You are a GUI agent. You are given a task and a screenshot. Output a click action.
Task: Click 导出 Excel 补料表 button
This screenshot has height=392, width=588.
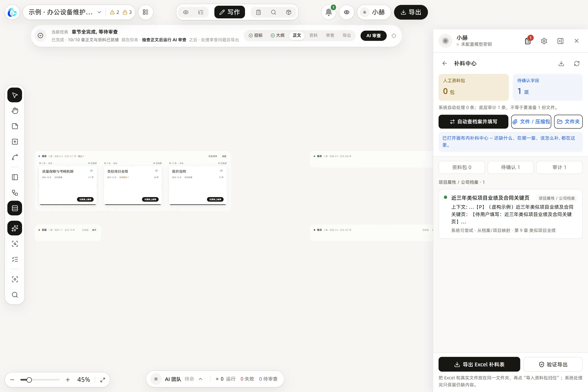point(479,364)
